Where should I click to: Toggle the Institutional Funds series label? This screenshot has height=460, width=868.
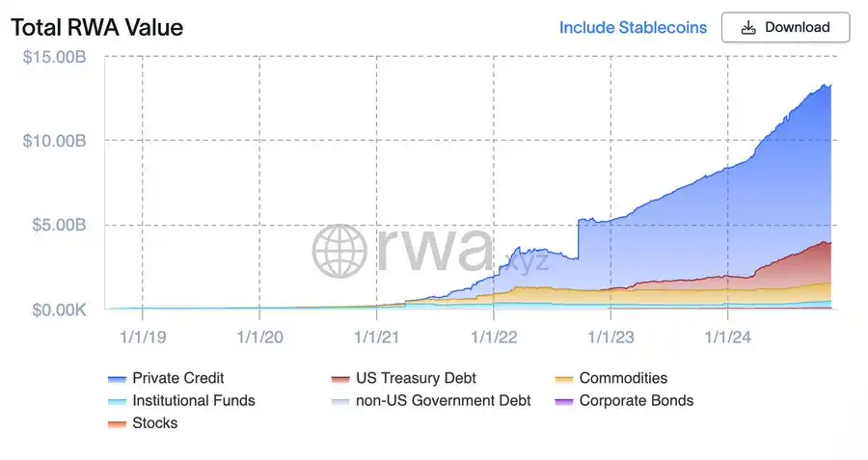pyautogui.click(x=194, y=400)
